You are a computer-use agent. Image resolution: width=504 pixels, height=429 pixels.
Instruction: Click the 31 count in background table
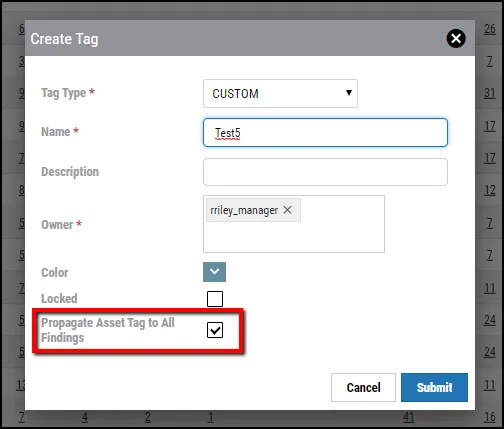490,93
